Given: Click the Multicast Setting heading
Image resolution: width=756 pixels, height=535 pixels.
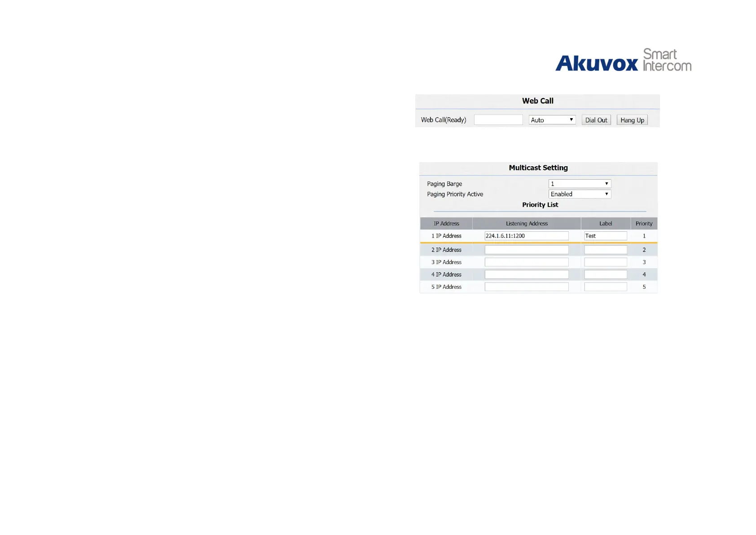Looking at the screenshot, I should [x=538, y=168].
